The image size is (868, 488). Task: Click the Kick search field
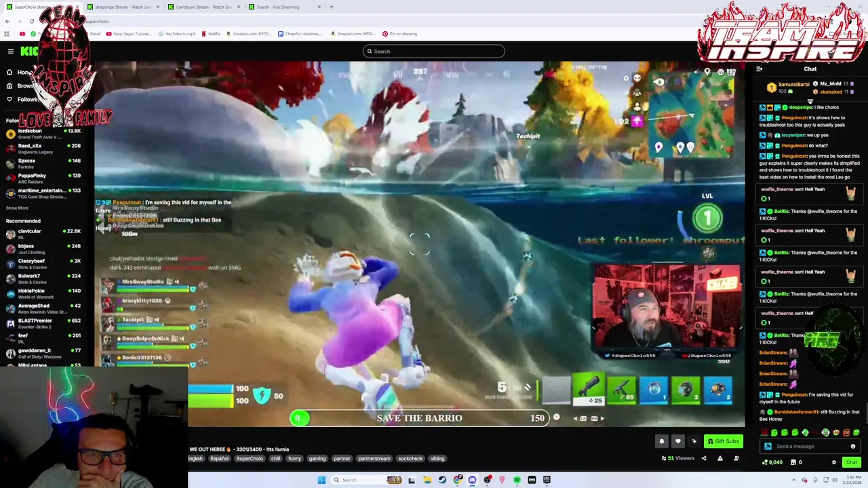click(x=434, y=52)
